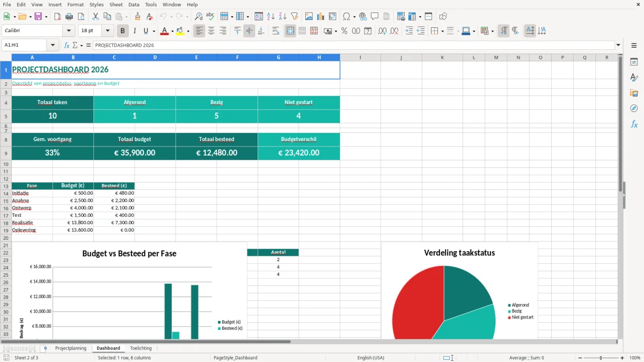The image size is (644, 362).
Task: Toggle Merge and Center Cells
Action: click(x=290, y=31)
